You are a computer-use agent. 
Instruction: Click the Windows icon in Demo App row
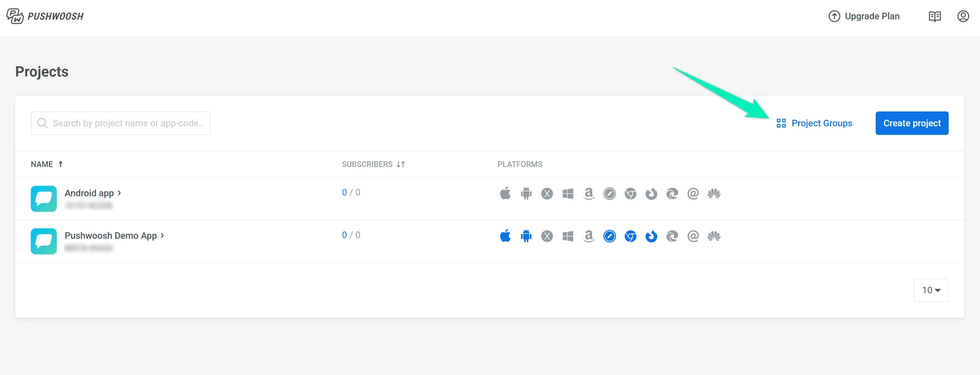coord(568,236)
